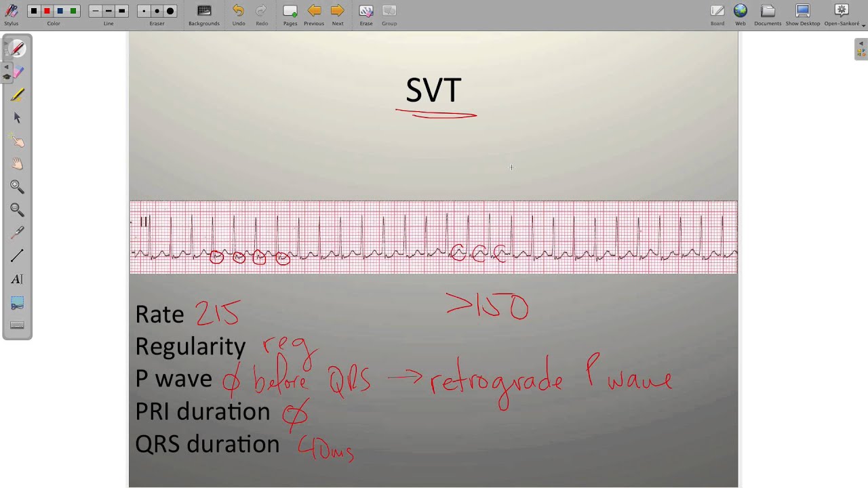
Task: Select the Line drawing tool
Action: point(17,256)
